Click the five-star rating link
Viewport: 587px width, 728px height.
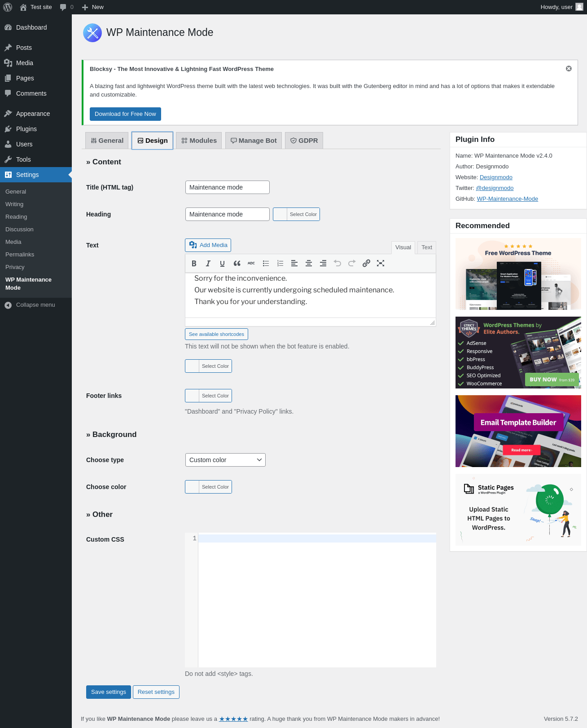233,719
